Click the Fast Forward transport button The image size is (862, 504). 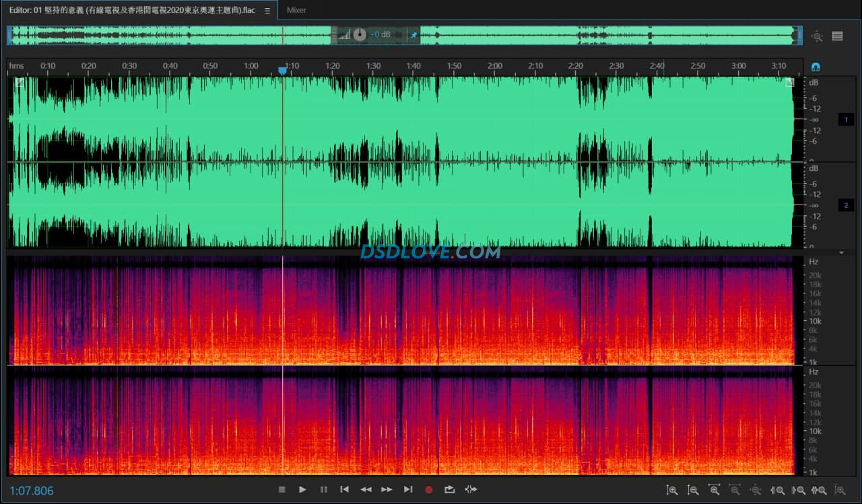(x=387, y=490)
